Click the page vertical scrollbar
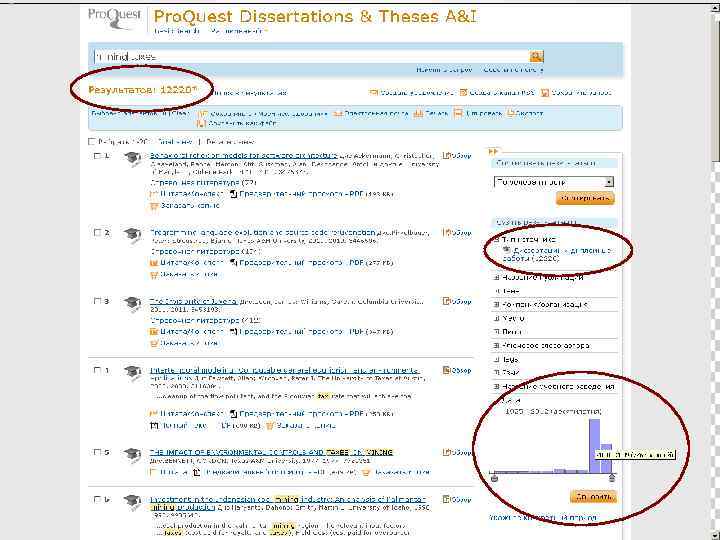The width and height of the screenshot is (720, 540). pyautogui.click(x=715, y=270)
